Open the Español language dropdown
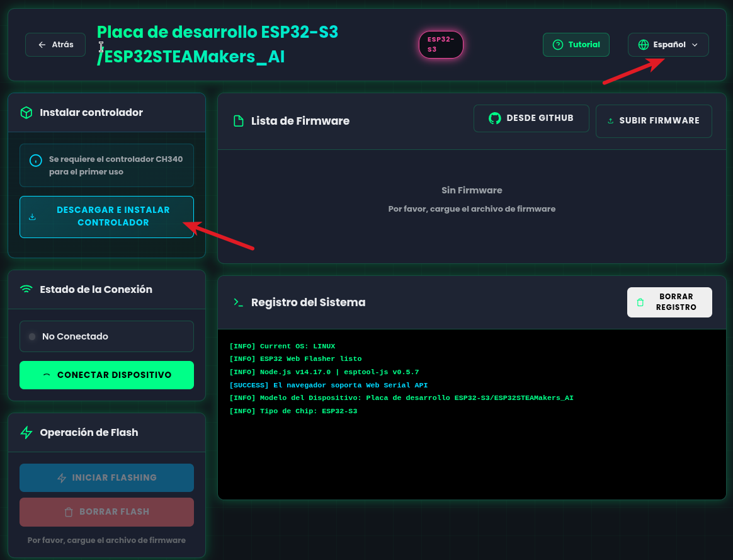Screen dimensions: 733x560 pos(668,45)
